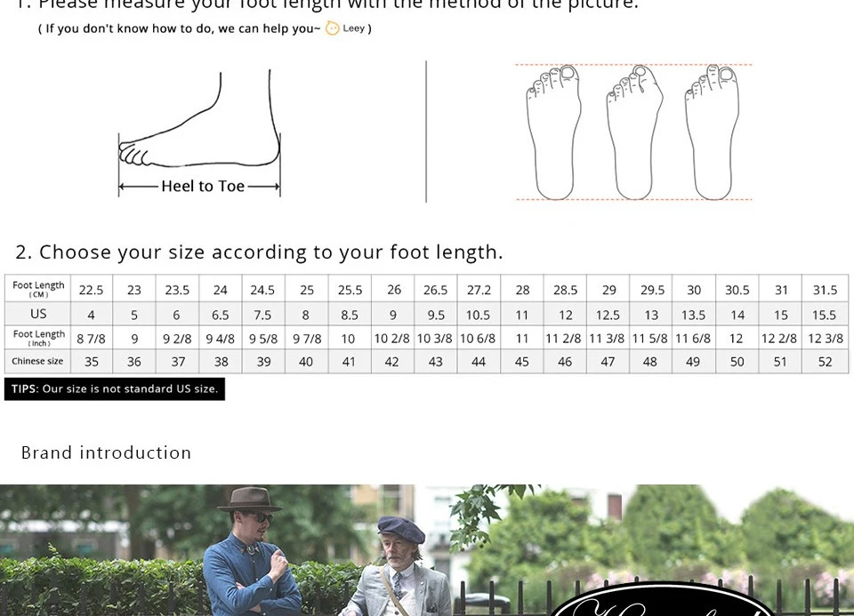
Task: Click the '11 5/8' inch cell
Action: (649, 339)
